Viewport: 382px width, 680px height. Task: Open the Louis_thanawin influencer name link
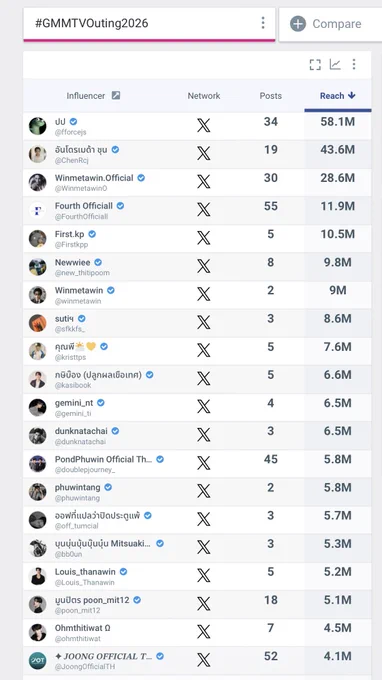click(x=85, y=572)
